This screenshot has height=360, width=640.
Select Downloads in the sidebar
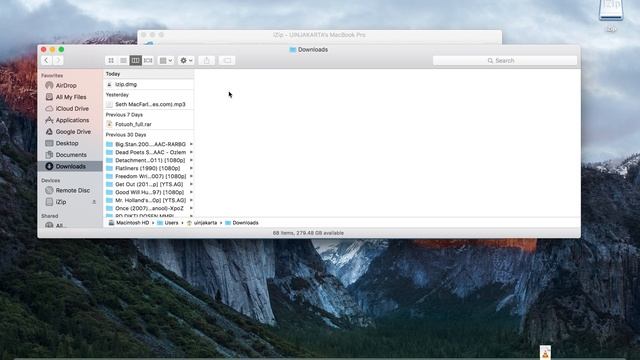click(x=70, y=166)
